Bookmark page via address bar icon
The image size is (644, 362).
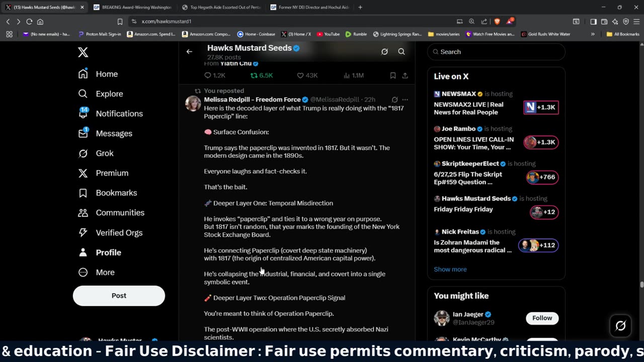tap(120, 22)
